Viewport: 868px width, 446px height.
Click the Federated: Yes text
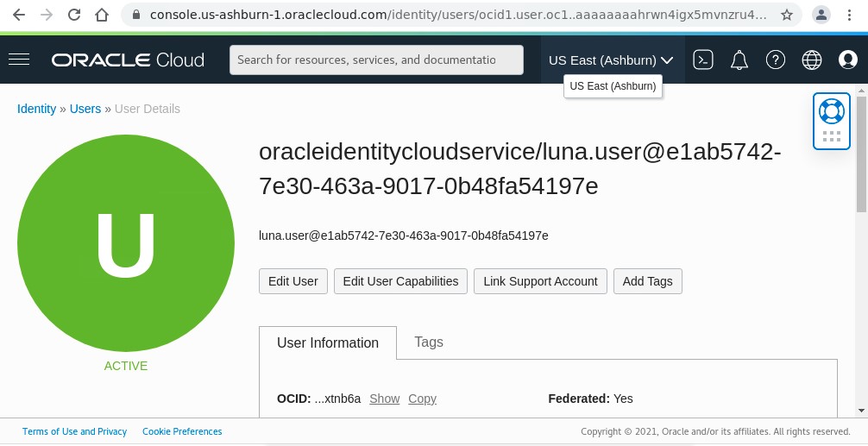pos(590,399)
